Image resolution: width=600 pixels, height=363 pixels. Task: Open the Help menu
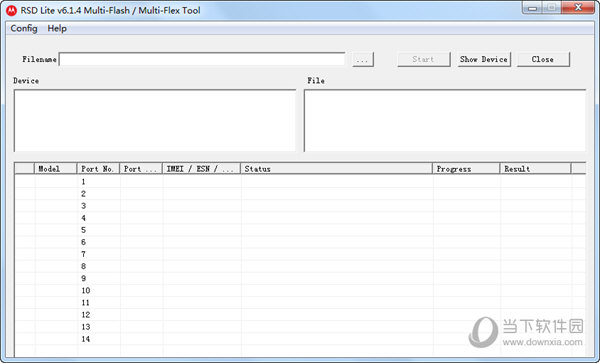[57, 29]
